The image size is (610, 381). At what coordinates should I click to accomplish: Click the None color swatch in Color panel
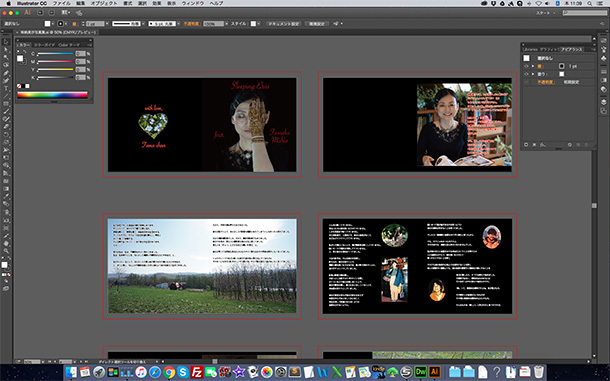(x=19, y=86)
